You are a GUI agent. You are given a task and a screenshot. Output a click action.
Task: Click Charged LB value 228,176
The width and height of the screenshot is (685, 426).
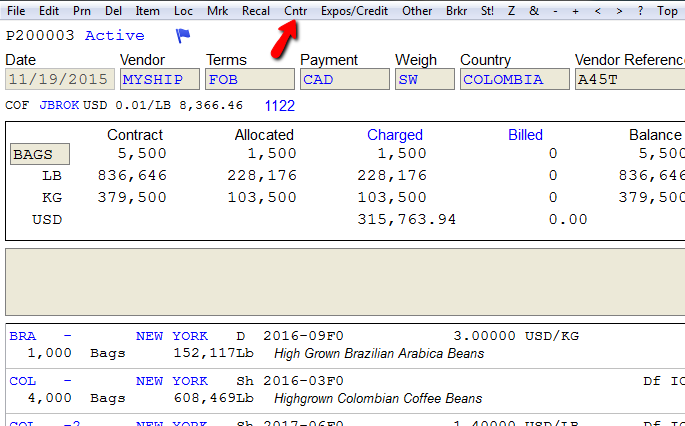pos(392,175)
